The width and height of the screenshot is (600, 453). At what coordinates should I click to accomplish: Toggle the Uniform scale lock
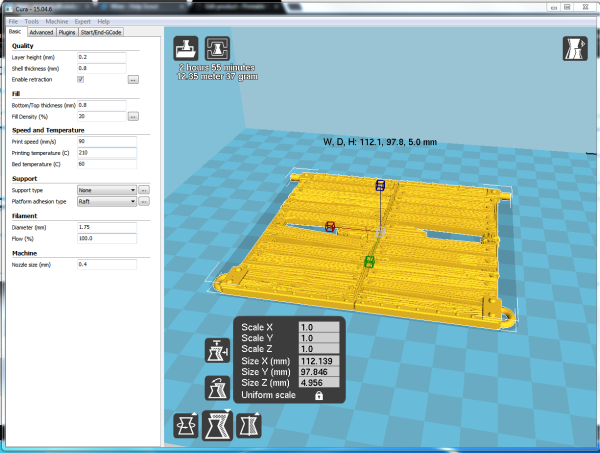[319, 396]
